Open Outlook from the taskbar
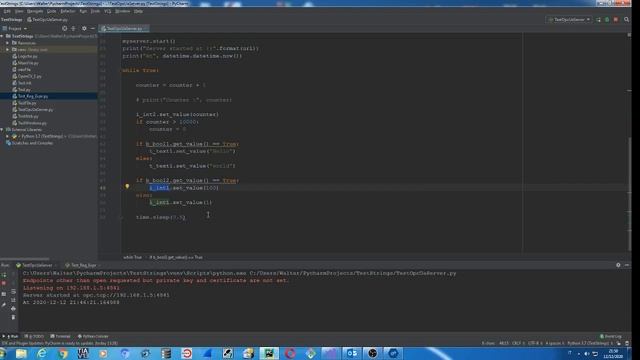 (351, 353)
